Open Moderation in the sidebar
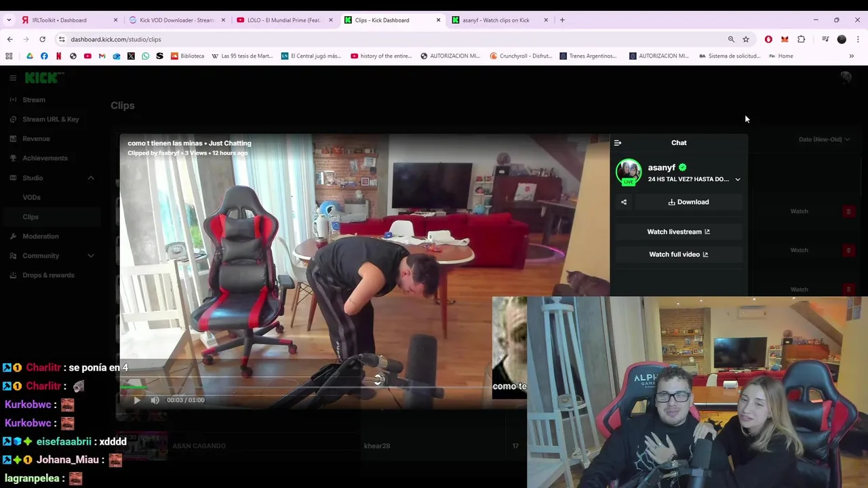The width and height of the screenshot is (868, 488). point(41,237)
